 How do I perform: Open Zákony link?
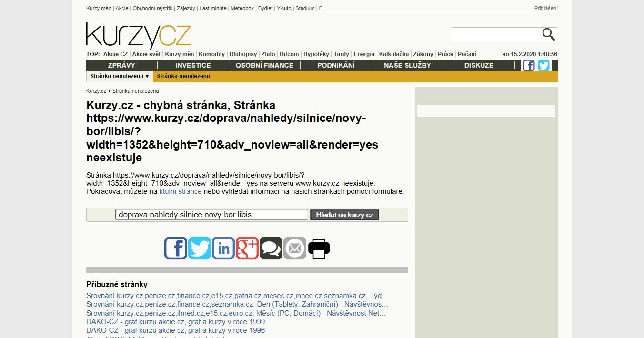[423, 54]
